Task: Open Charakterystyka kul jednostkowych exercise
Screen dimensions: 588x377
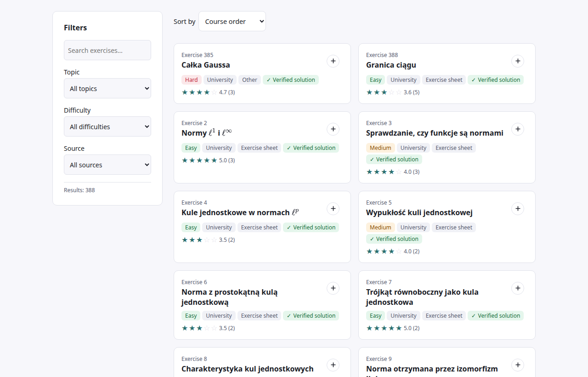Action: 248,369
